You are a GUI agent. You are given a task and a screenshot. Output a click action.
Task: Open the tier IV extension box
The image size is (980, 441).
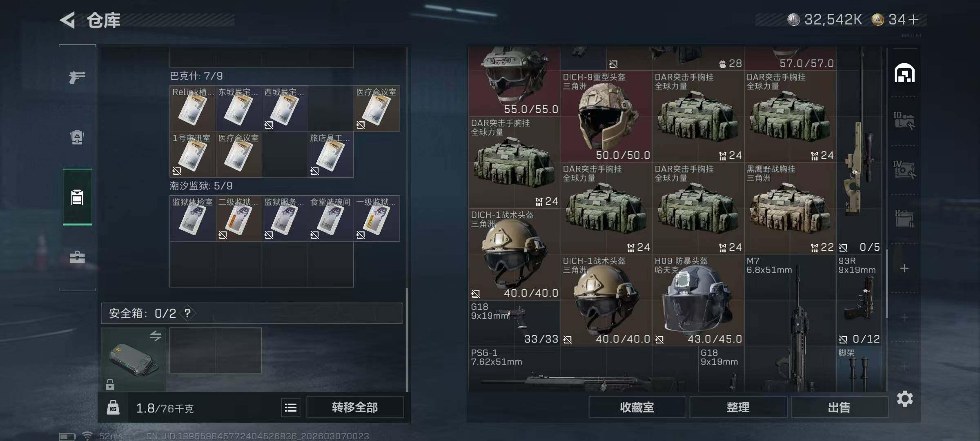[x=904, y=170]
